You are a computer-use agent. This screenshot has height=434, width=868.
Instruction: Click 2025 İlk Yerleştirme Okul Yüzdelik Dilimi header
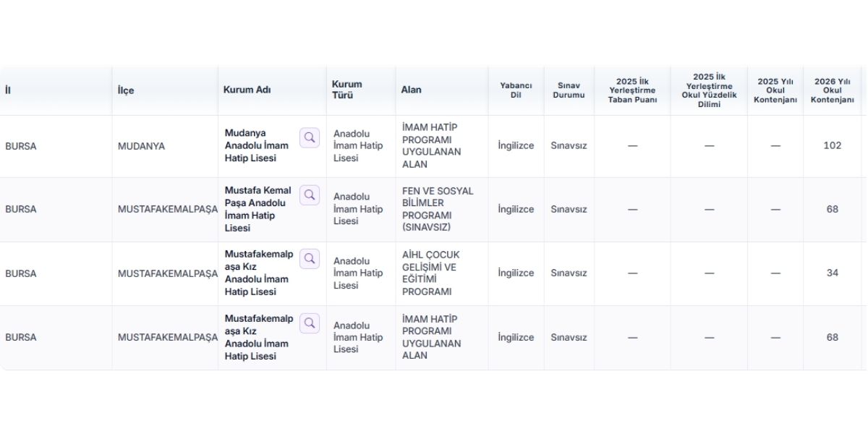(709, 90)
